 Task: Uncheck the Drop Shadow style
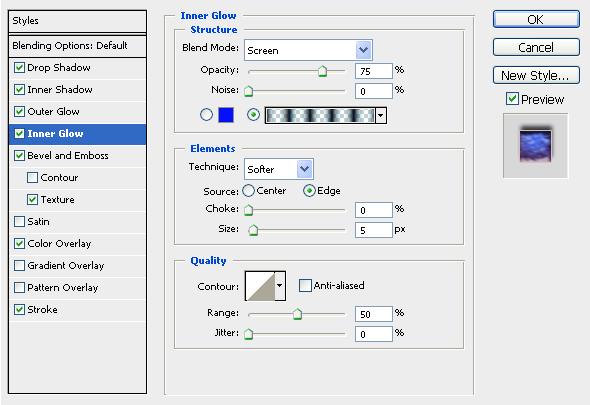coord(19,68)
